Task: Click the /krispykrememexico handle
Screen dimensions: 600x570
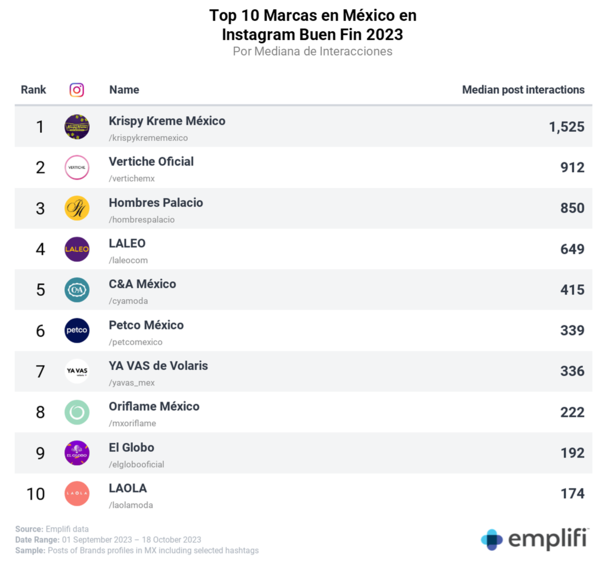Action: point(148,138)
